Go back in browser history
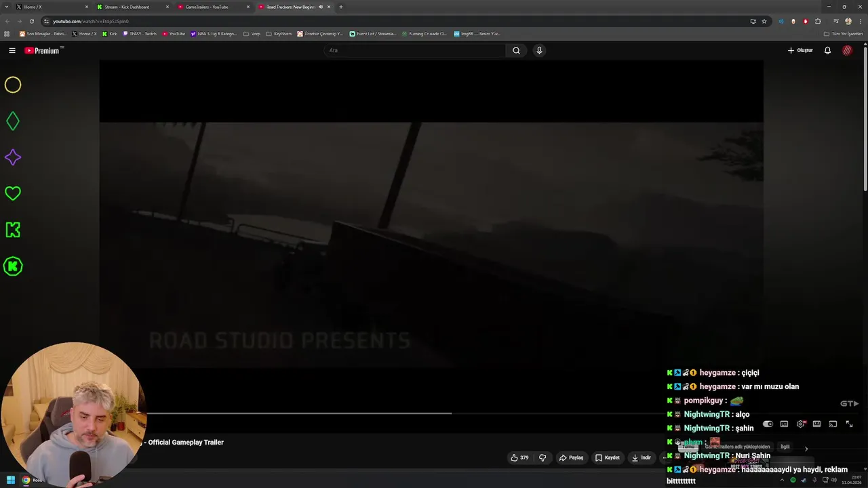Screen dimensions: 868x488 pyautogui.click(x=7, y=21)
